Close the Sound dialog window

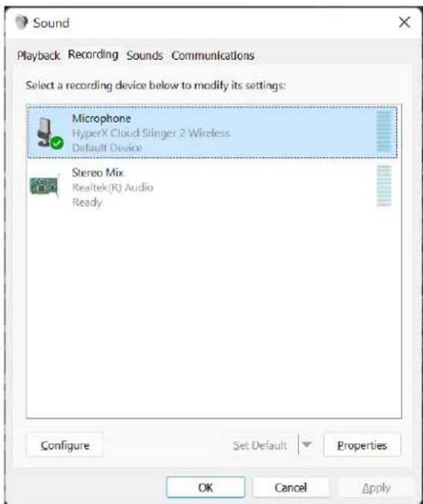405,22
